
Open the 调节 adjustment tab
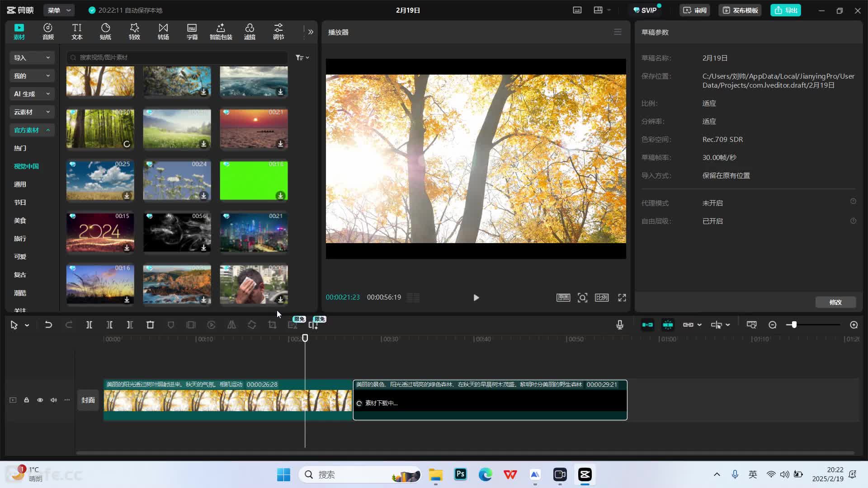pyautogui.click(x=278, y=32)
